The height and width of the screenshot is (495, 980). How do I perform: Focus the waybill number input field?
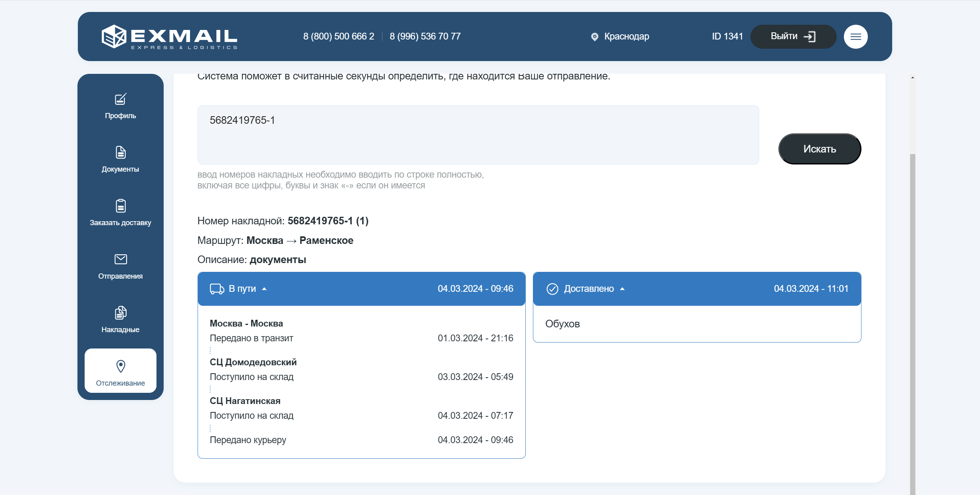[x=478, y=135]
